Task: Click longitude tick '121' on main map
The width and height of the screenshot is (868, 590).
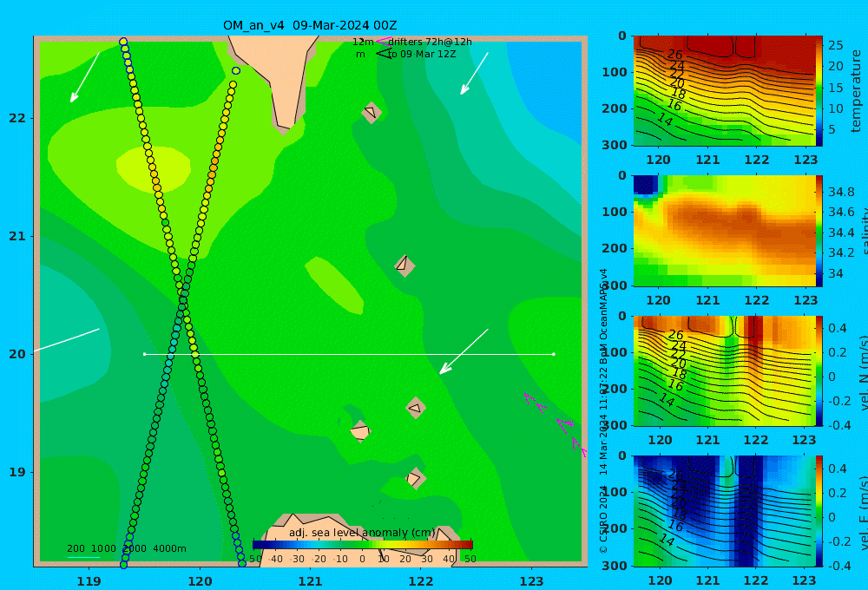Action: 311,581
